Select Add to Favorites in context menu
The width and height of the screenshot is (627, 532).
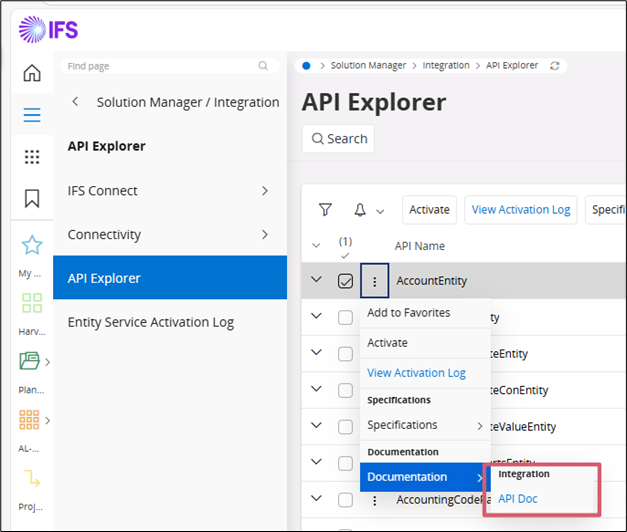(425, 313)
